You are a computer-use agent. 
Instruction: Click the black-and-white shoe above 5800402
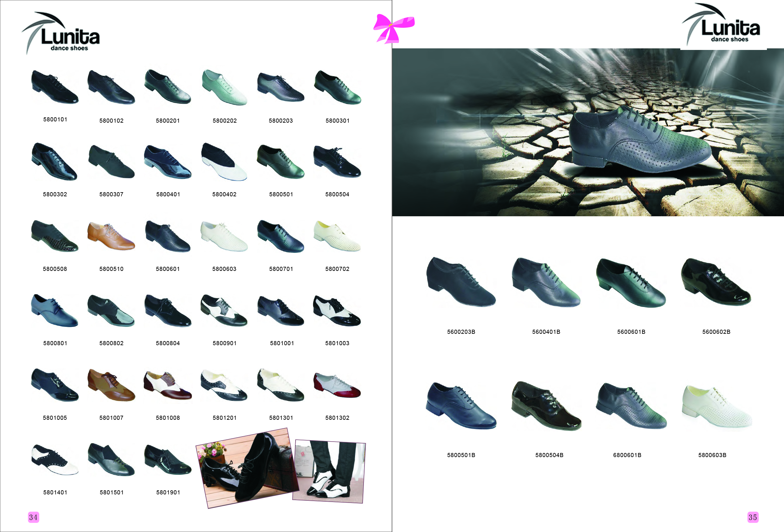(x=224, y=162)
